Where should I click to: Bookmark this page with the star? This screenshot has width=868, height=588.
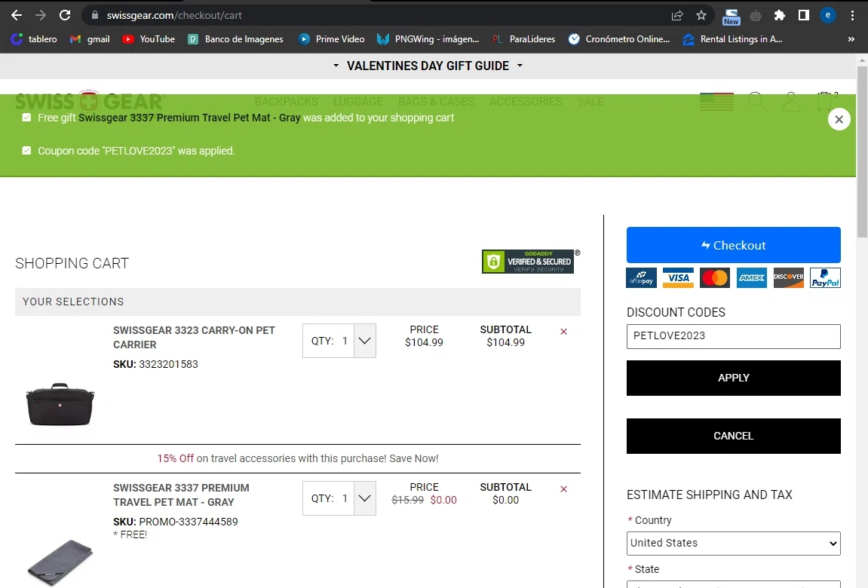[x=701, y=16]
